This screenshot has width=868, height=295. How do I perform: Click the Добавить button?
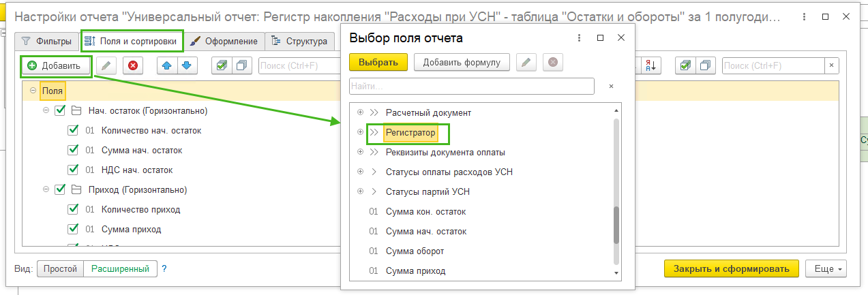pos(56,65)
